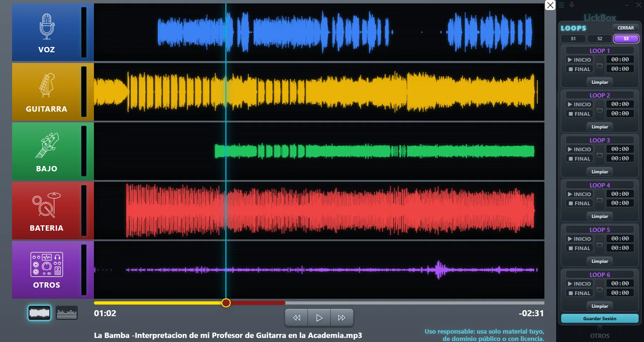Clear Loop 6 with its Limpiar button
Screen dimensions: 644x342
[600, 306]
